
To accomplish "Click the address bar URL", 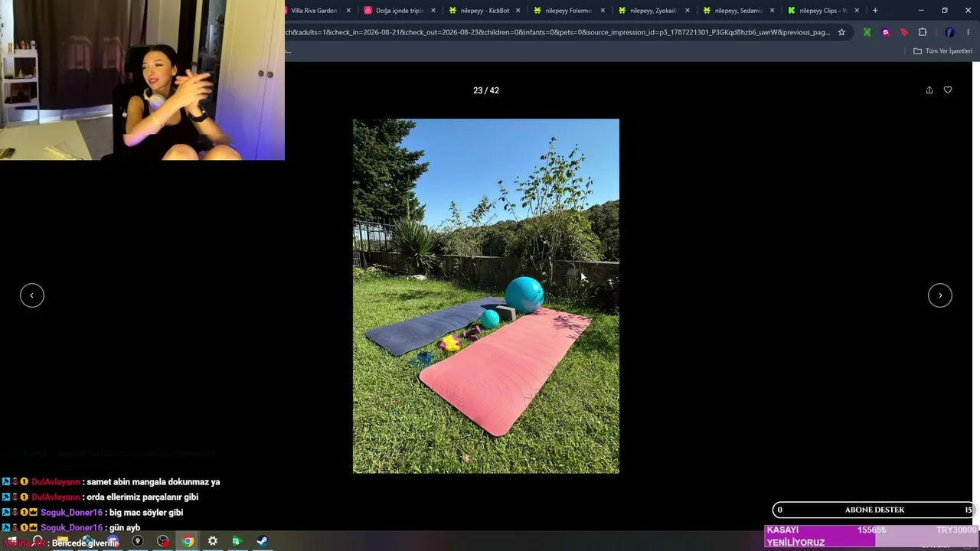I will (557, 32).
